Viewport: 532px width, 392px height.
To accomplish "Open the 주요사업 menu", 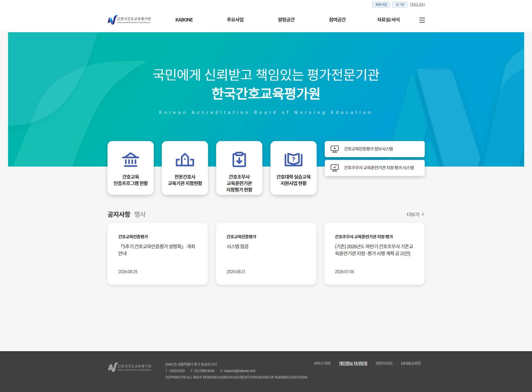I will 235,20.
